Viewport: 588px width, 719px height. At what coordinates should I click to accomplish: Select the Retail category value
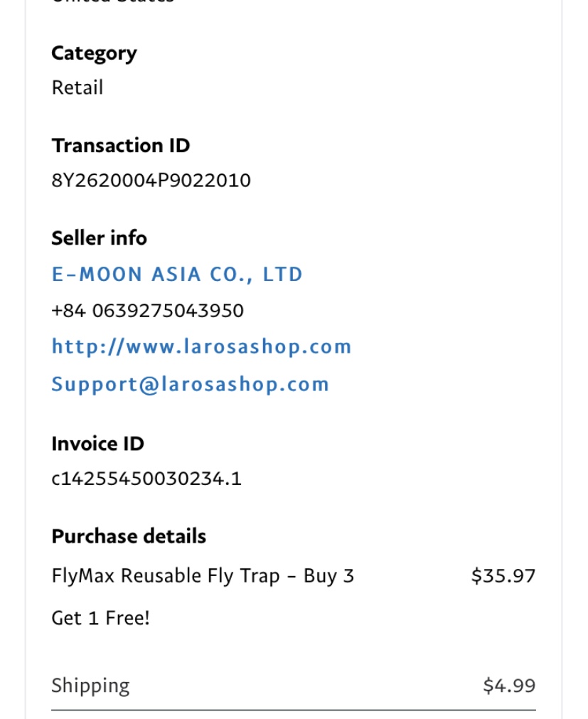point(77,87)
